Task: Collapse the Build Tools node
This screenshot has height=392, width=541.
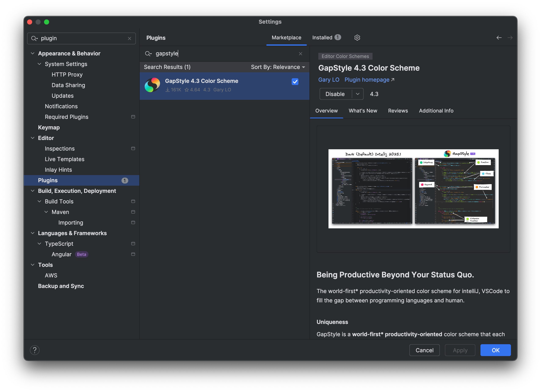Action: tap(39, 201)
